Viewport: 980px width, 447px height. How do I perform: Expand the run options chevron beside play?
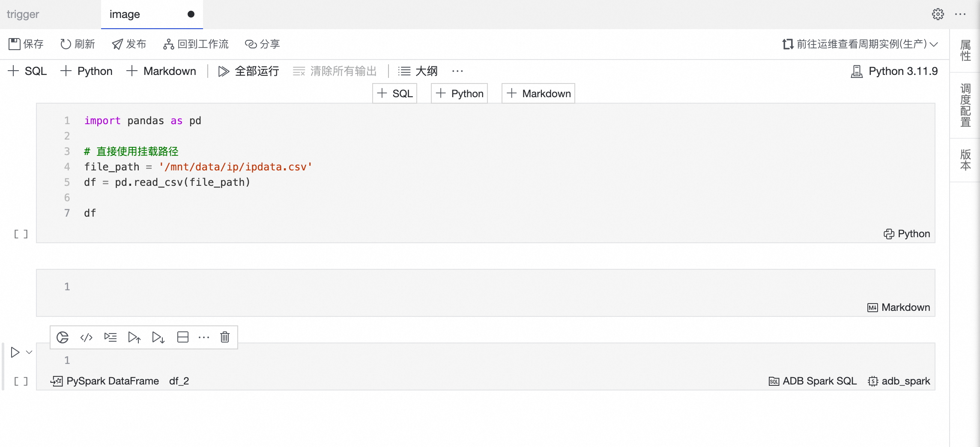tap(29, 352)
